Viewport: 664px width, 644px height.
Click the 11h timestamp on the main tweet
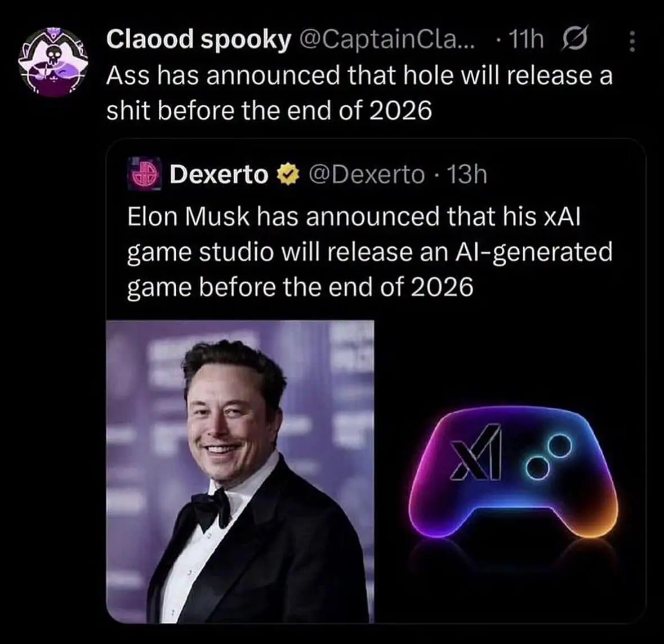pyautogui.click(x=526, y=39)
